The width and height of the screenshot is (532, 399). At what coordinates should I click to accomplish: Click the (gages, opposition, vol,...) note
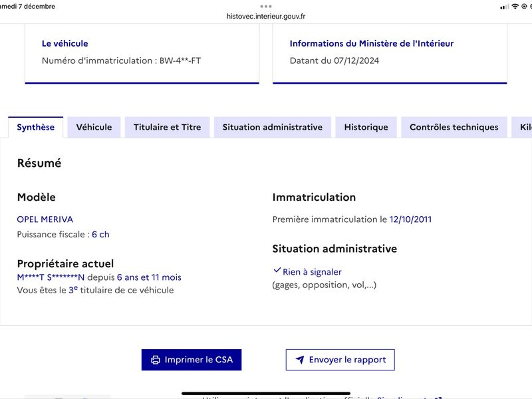click(325, 285)
